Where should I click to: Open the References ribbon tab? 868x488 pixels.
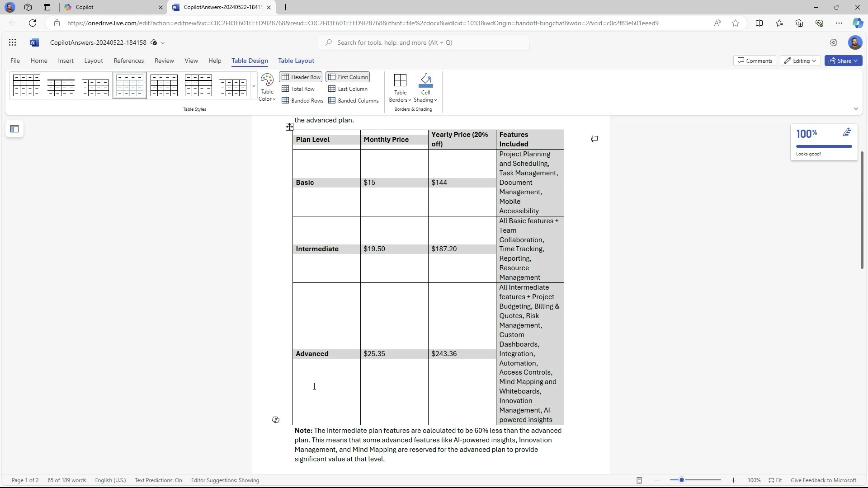click(x=128, y=61)
